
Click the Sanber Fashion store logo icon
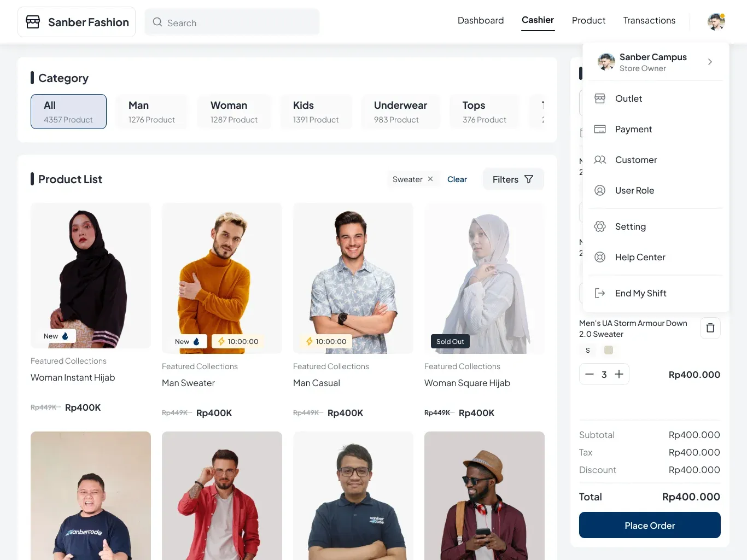(x=33, y=22)
